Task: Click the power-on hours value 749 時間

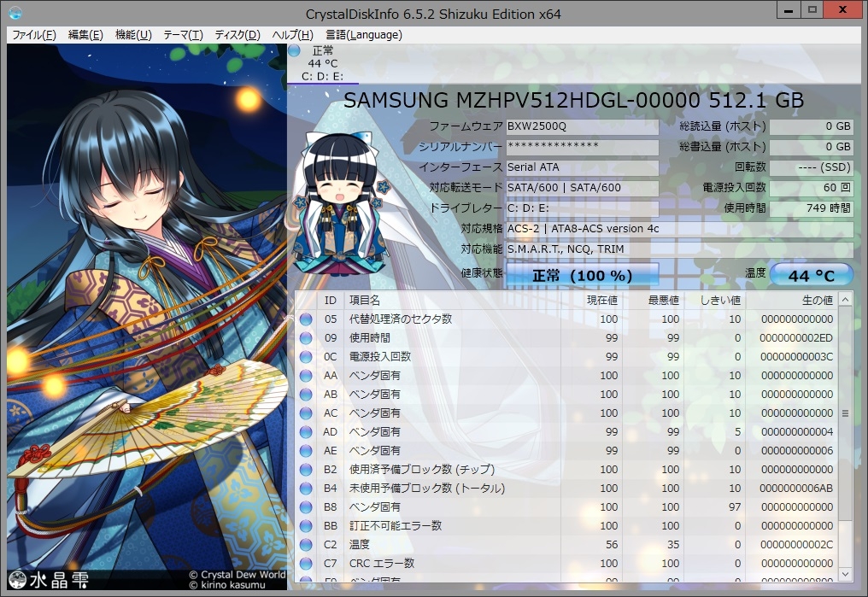Action: tap(811, 208)
